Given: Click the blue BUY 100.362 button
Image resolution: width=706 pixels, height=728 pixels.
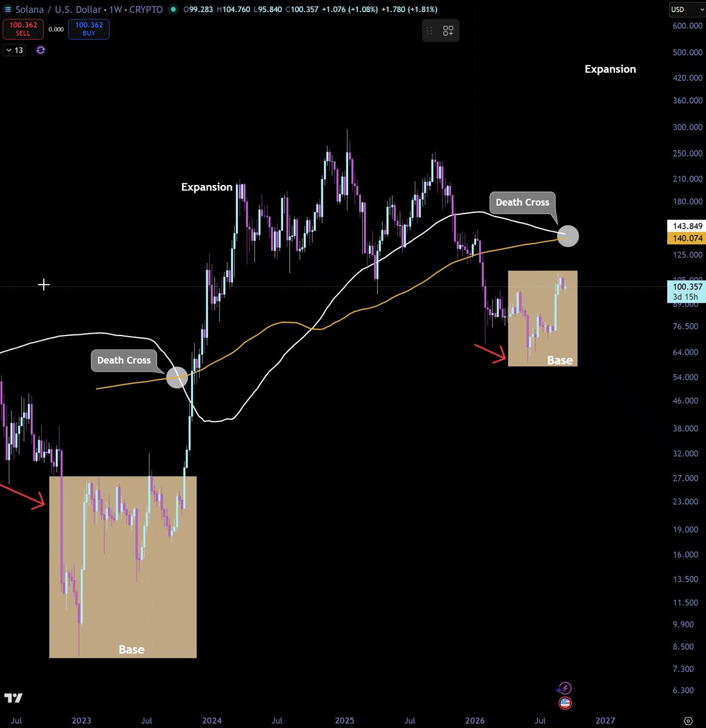Looking at the screenshot, I should [89, 29].
